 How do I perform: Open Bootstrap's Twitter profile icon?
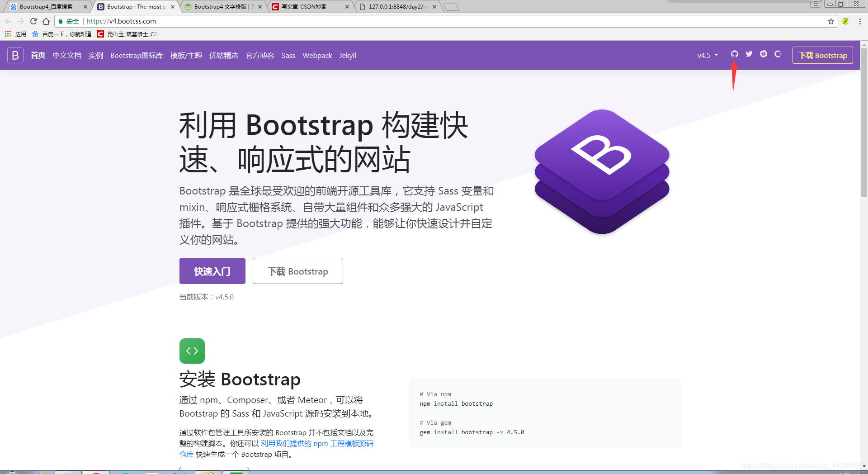coord(749,54)
